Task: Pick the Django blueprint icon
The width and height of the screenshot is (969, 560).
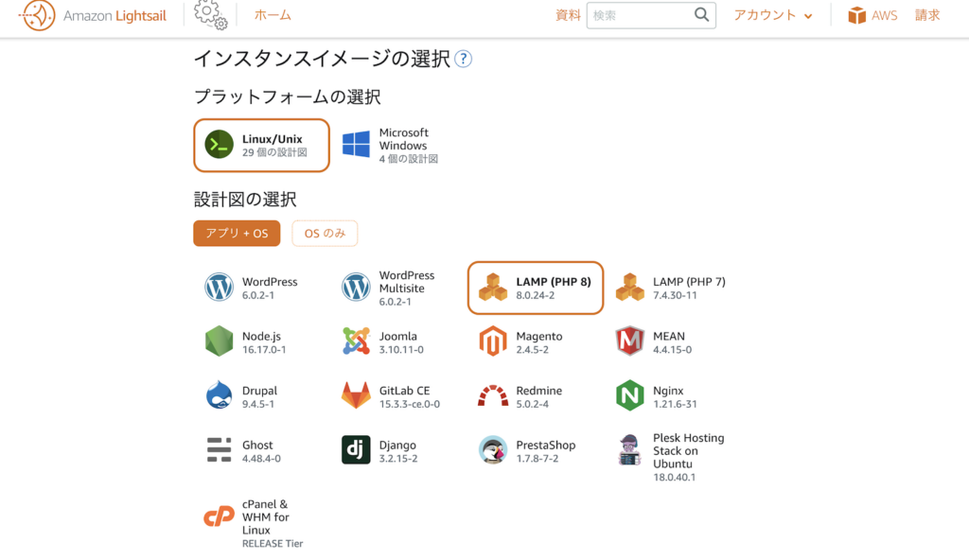Action: (x=356, y=450)
